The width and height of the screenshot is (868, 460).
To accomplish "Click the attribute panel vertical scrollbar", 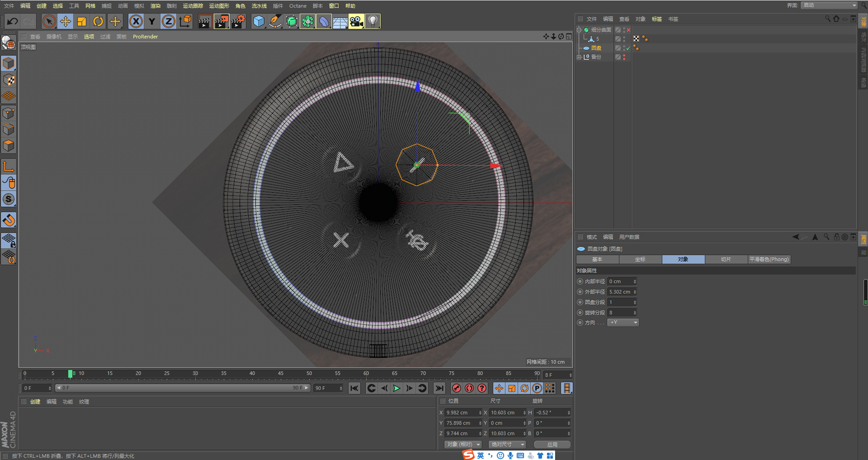I will pyautogui.click(x=865, y=292).
